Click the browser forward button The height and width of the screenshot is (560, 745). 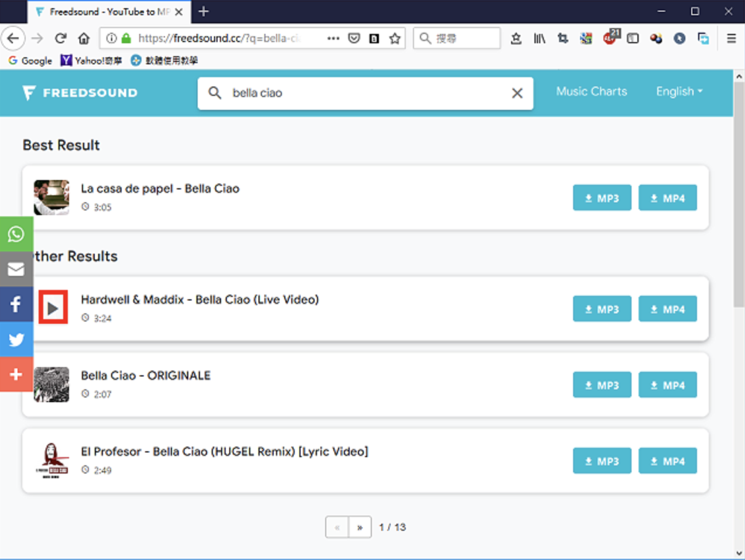[x=37, y=39]
